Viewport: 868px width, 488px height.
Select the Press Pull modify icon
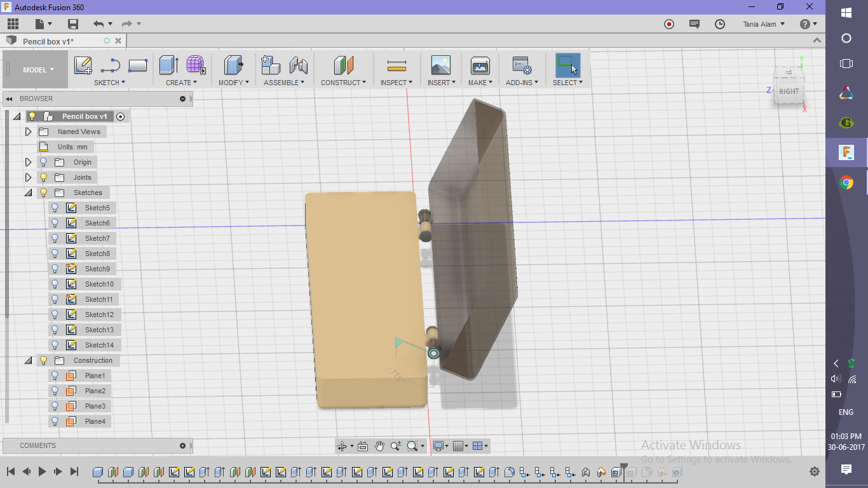(234, 65)
